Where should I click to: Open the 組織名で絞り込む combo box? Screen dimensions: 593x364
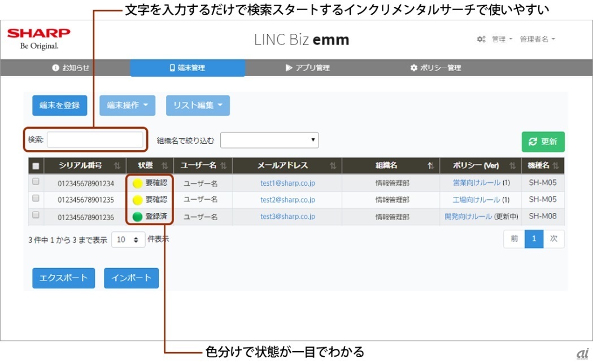pos(269,140)
